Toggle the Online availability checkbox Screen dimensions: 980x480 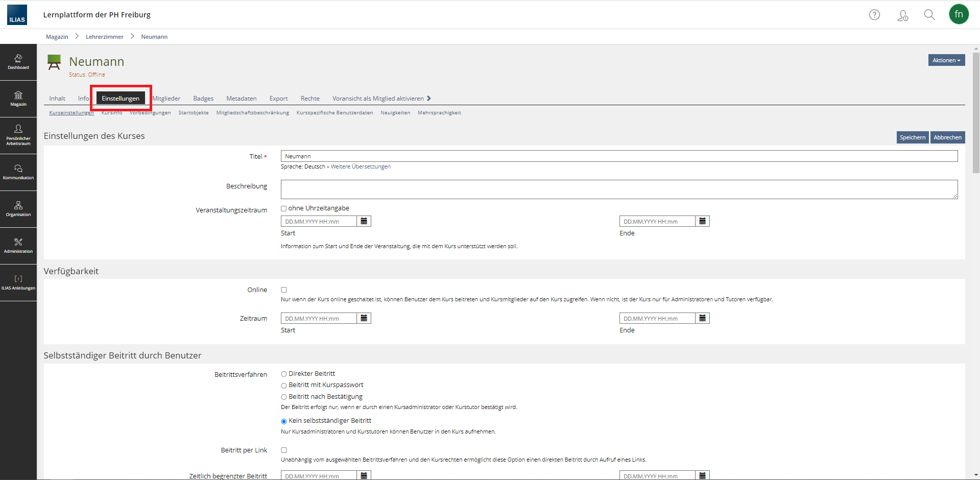284,290
